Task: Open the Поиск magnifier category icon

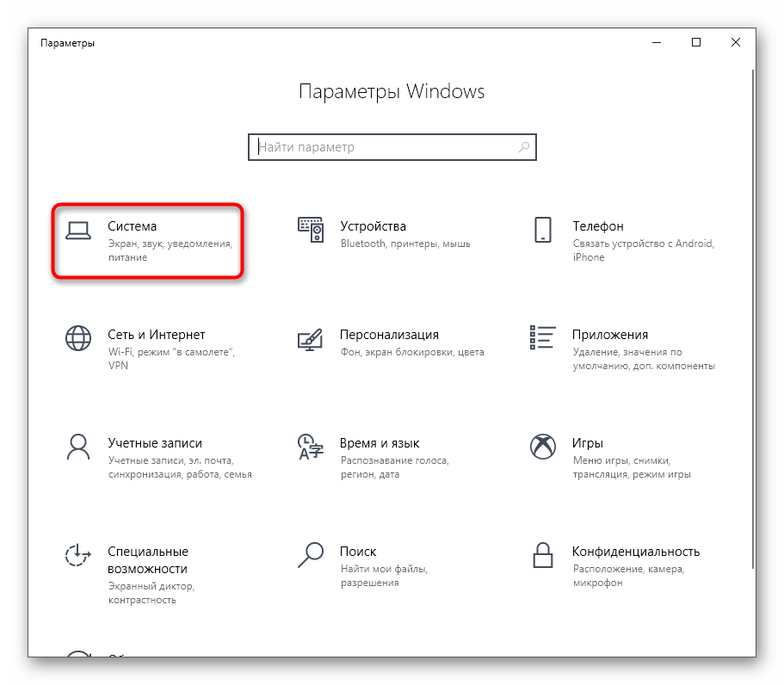Action: click(x=311, y=555)
